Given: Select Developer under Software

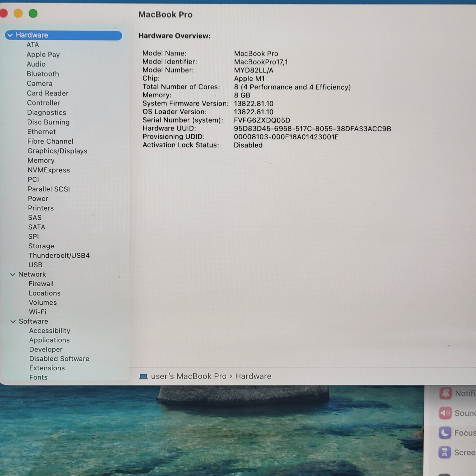Looking at the screenshot, I should [46, 350].
